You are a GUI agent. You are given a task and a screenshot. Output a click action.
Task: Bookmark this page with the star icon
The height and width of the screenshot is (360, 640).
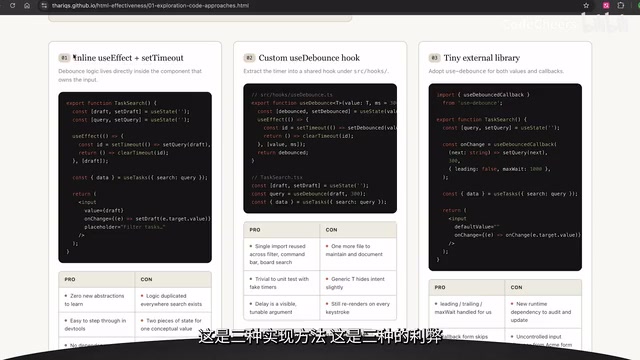(586, 5)
